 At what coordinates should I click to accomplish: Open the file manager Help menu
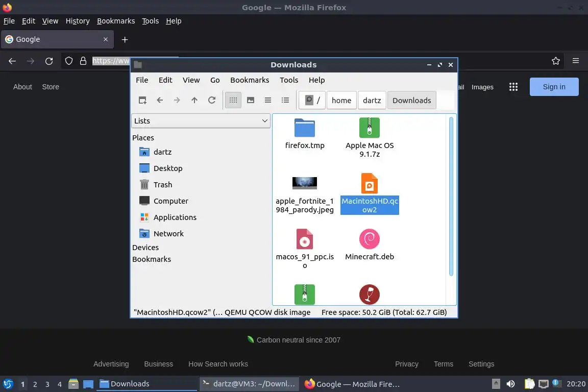[x=317, y=80]
